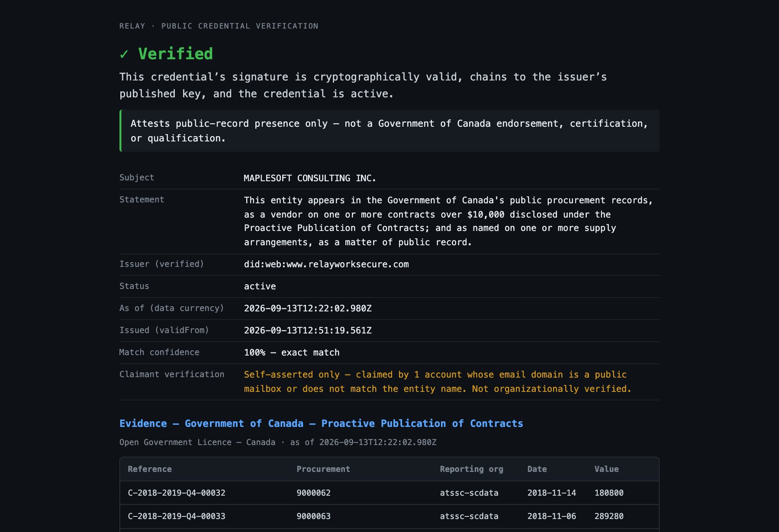Click date 2018-11-14
Viewport: 779px width, 532px height.
pos(551,493)
